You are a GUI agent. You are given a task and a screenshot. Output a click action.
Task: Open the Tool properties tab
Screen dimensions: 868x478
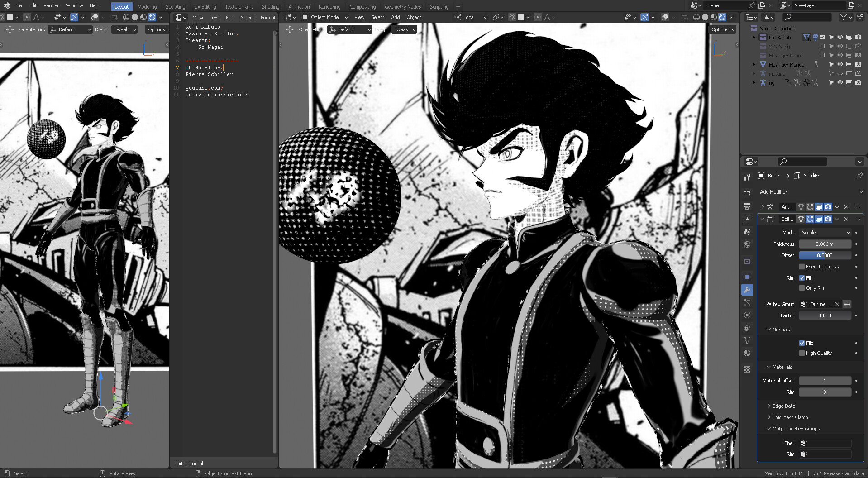[x=747, y=177]
